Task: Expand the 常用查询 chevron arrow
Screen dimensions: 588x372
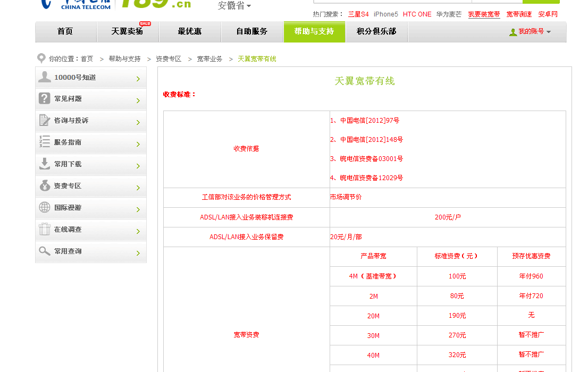Action: point(138,253)
